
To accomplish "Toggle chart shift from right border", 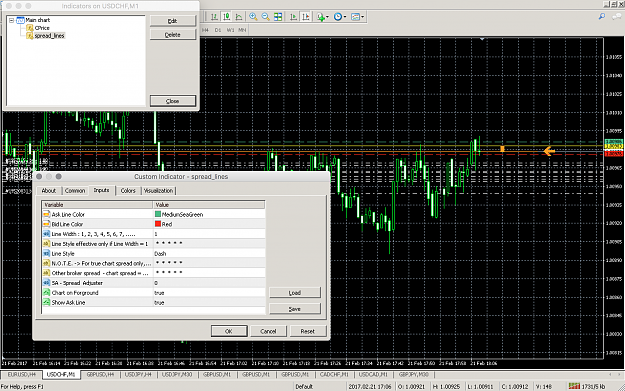I will click(306, 17).
